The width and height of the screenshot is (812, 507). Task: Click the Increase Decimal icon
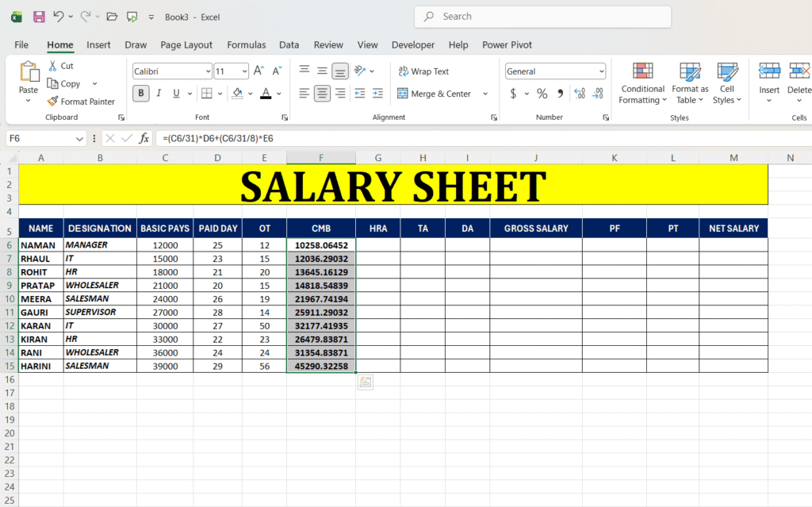pyautogui.click(x=580, y=94)
